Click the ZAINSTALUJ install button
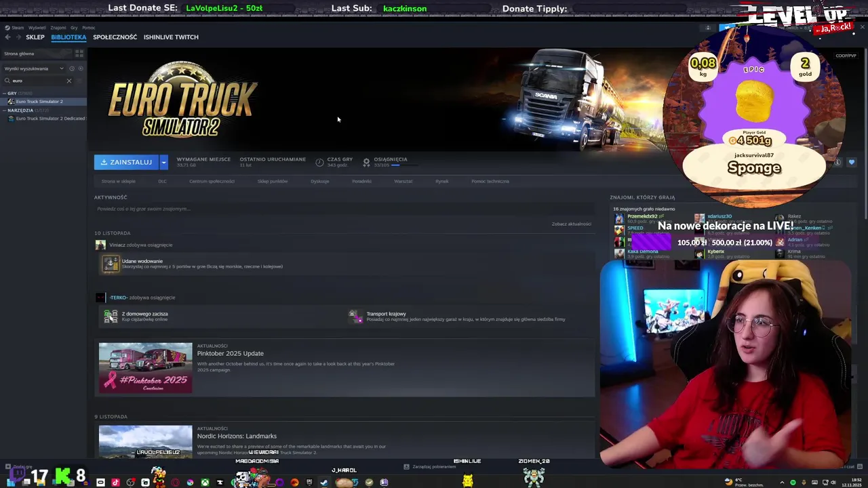The image size is (868, 488). [x=126, y=163]
